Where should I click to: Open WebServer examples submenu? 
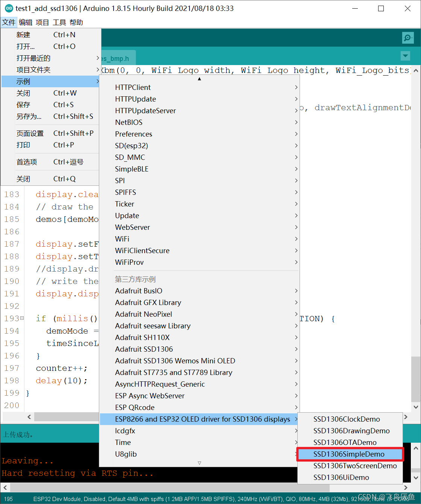coord(199,227)
